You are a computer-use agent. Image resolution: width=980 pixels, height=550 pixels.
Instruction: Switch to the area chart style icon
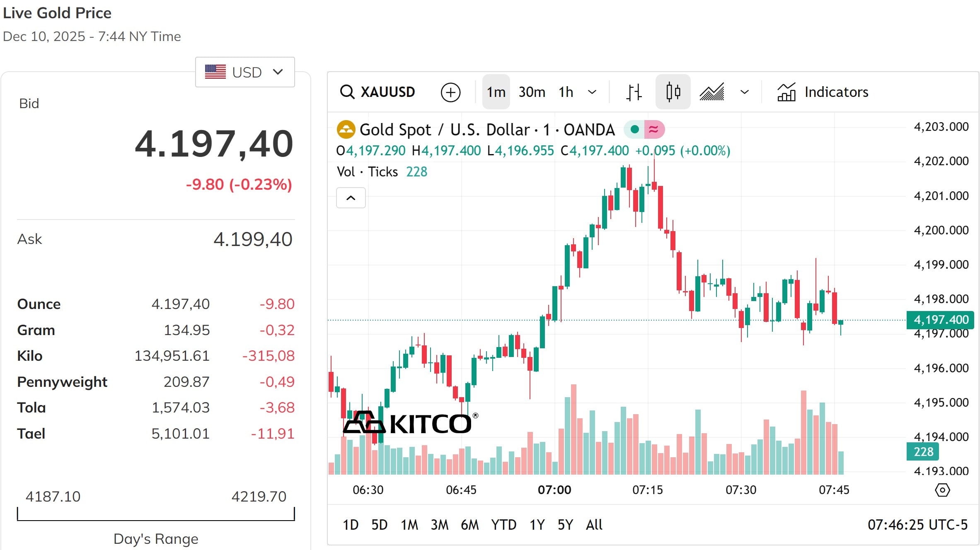coord(712,92)
